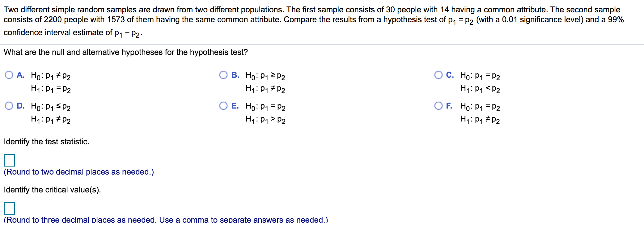Click the test statistic answer box
The image size is (644, 235).
click(x=10, y=160)
